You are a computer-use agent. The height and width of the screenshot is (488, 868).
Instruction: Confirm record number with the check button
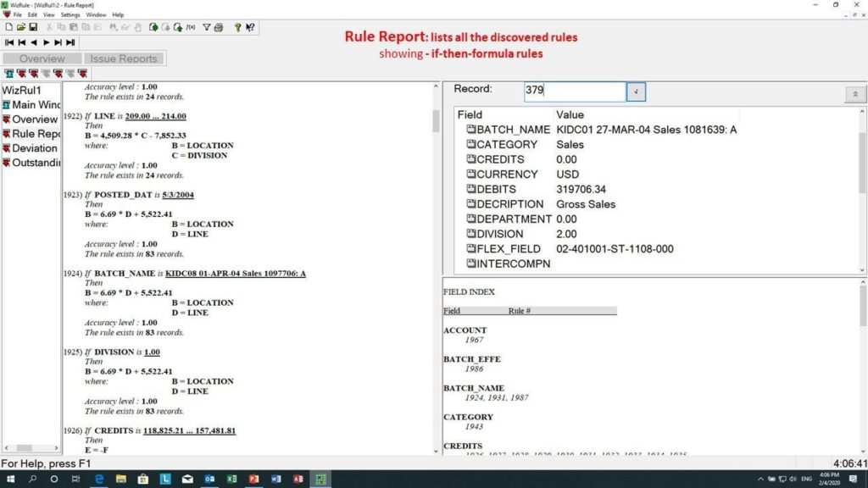636,91
